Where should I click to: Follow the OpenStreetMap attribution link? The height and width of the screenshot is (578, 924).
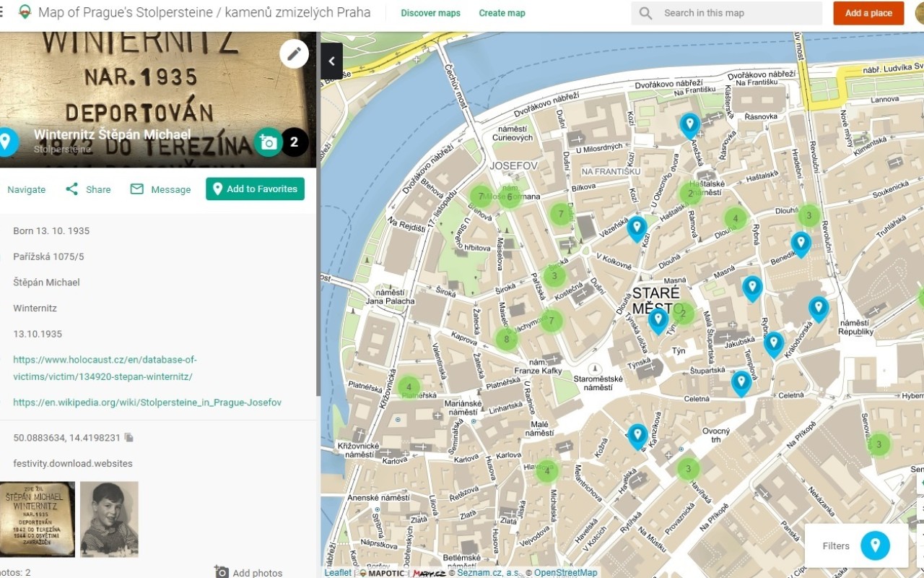pos(566,573)
